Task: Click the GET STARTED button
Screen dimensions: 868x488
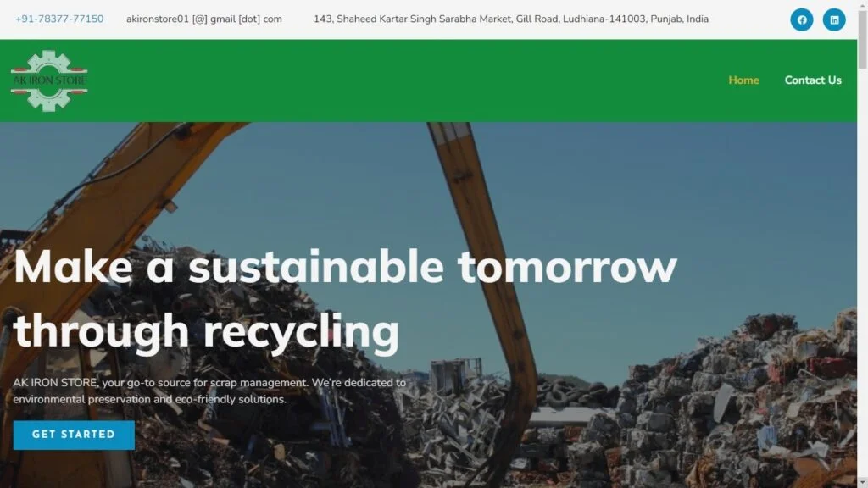Action: 74,435
